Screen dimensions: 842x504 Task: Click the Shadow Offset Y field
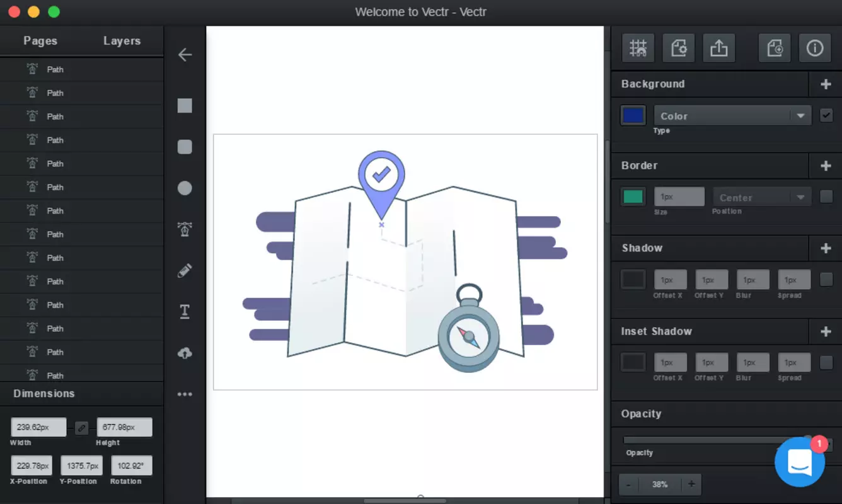(x=712, y=280)
